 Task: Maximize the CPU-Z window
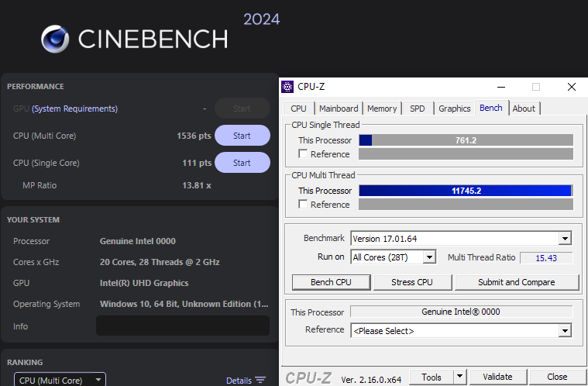tap(536, 87)
